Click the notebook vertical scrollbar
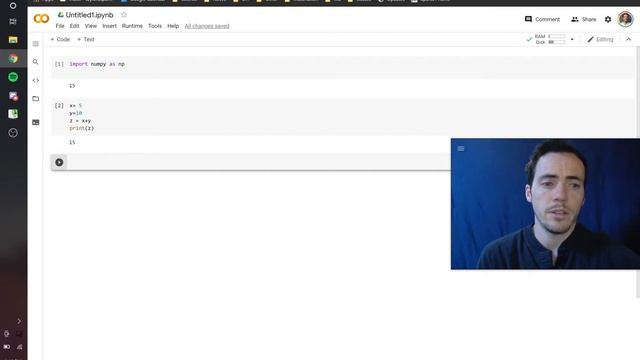 [638, 171]
